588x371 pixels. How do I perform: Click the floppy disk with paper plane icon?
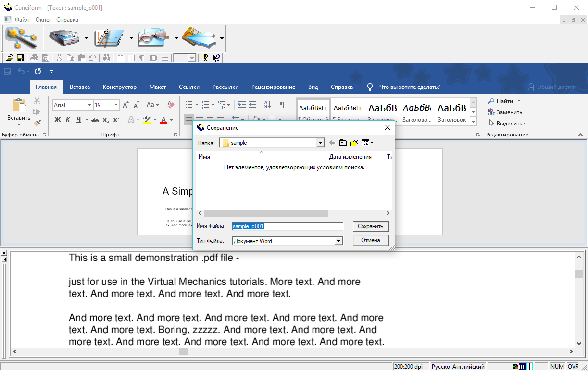tap(199, 38)
